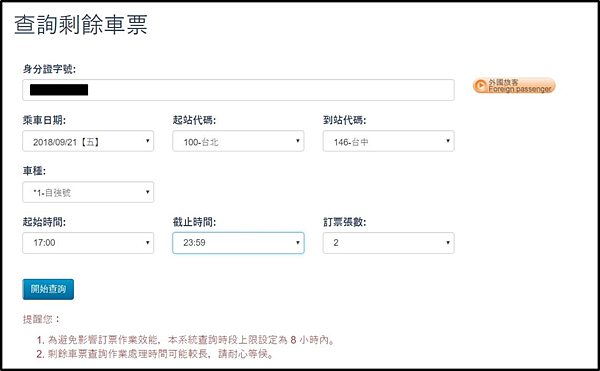Click the 查詢剩餘車票 page heading
The image size is (600, 371).
pos(81,25)
